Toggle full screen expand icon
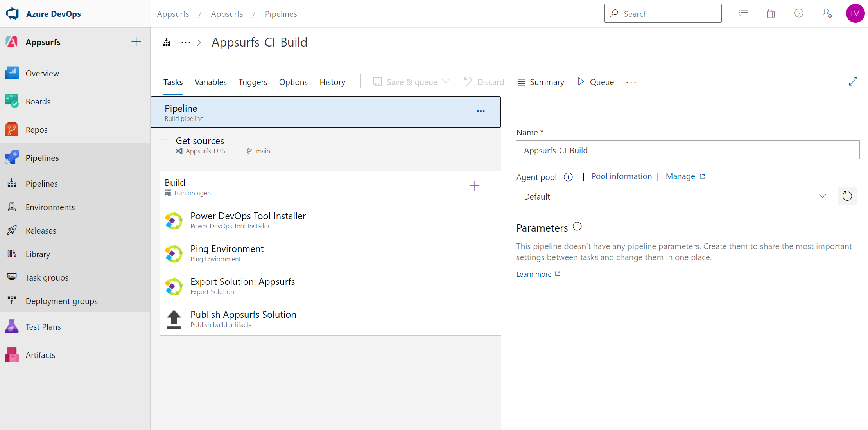Viewport: 868px width, 430px height. tap(853, 81)
